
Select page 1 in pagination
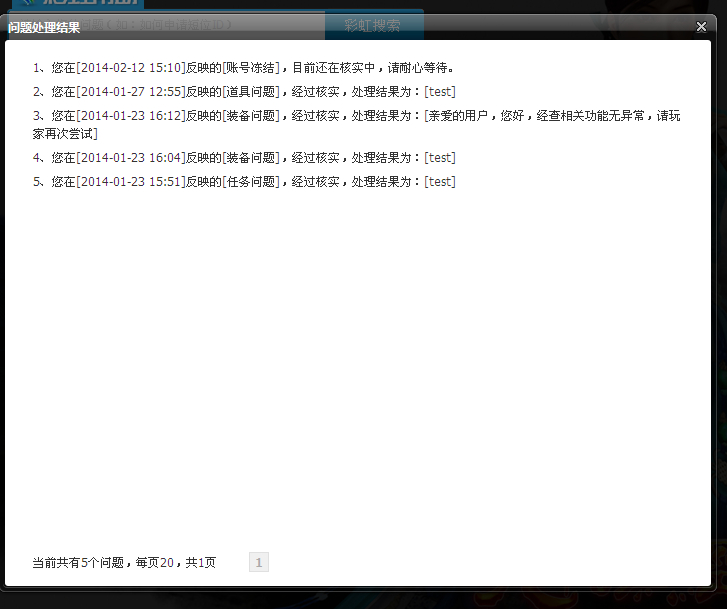pos(259,562)
